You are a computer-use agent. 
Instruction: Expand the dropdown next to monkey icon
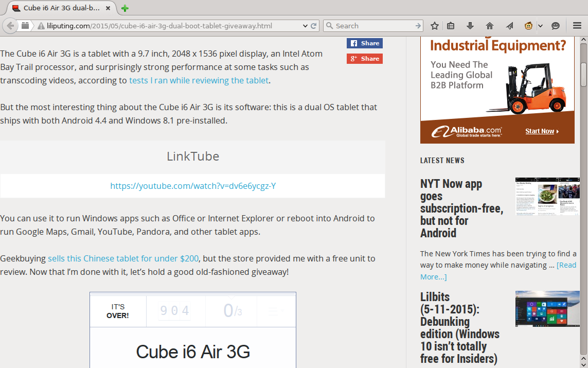(540, 26)
